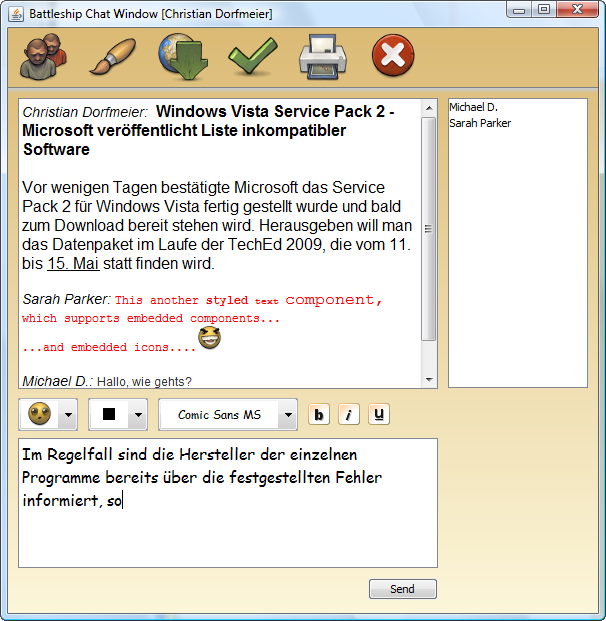This screenshot has width=606, height=621.
Task: Click the Java icon in title bar
Action: [x=16, y=14]
